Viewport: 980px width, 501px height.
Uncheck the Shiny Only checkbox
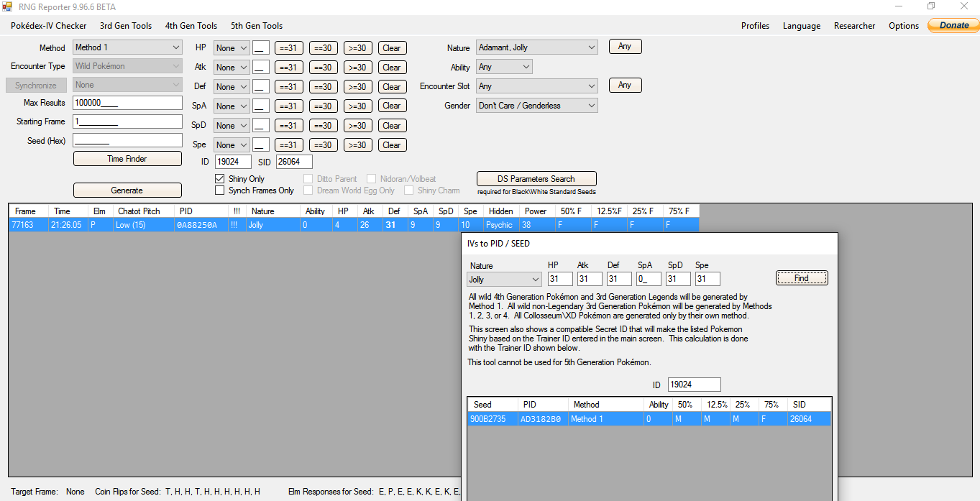pyautogui.click(x=220, y=178)
